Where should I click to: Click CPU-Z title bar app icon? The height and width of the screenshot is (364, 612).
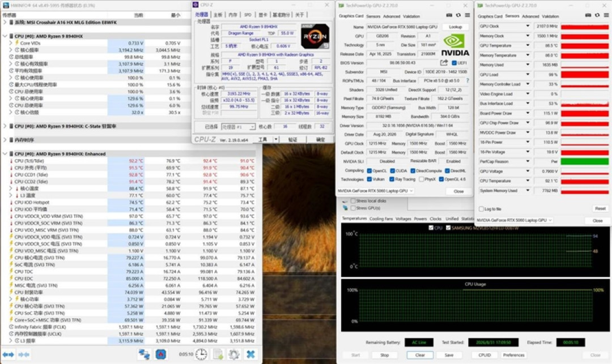[x=196, y=5]
